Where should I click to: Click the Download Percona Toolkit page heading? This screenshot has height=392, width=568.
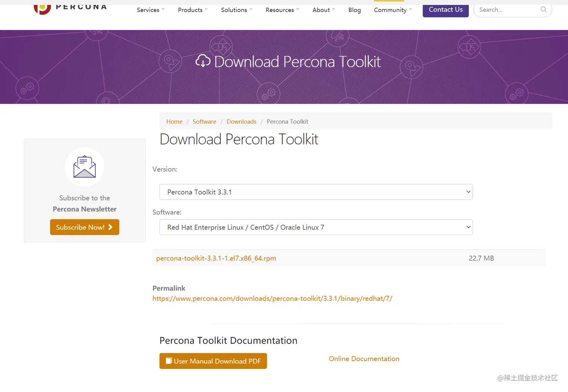239,139
